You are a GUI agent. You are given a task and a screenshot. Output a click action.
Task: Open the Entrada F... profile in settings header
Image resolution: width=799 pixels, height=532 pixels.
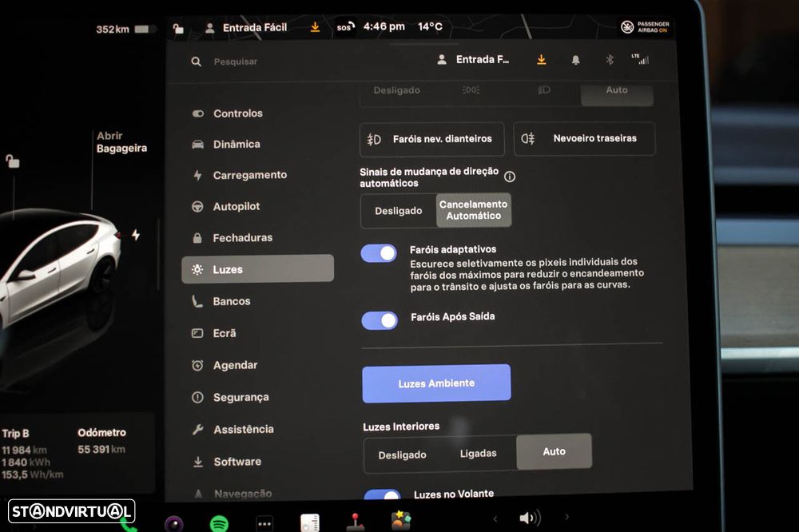click(x=473, y=60)
